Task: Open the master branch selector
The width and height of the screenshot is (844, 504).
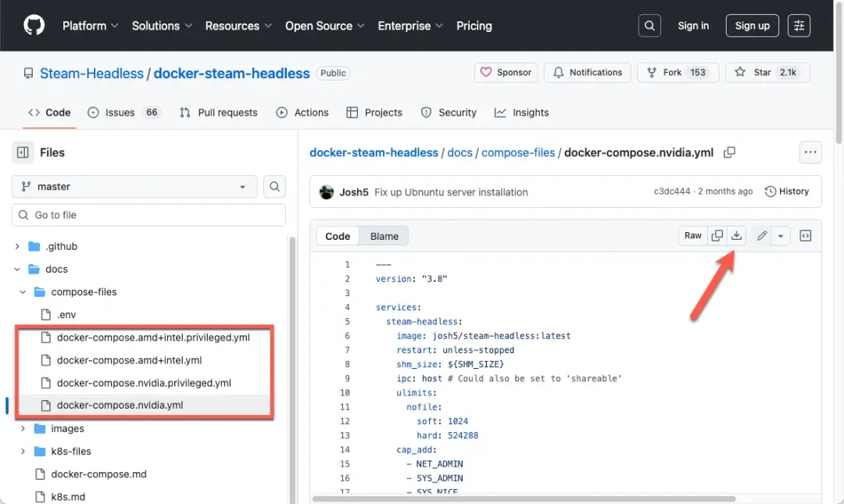Action: [x=133, y=187]
